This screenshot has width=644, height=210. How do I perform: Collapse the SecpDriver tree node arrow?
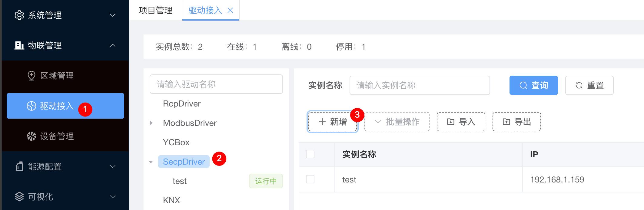[x=151, y=162]
